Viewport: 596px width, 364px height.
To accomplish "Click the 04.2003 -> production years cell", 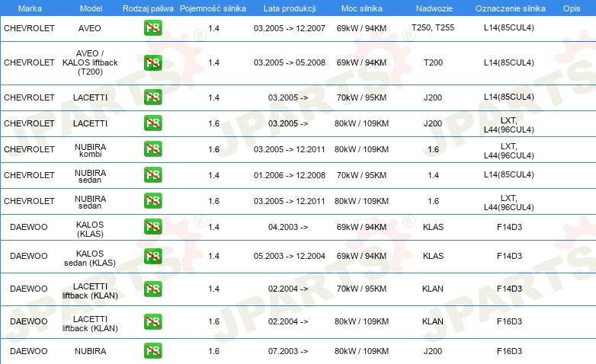I will coord(288,227).
